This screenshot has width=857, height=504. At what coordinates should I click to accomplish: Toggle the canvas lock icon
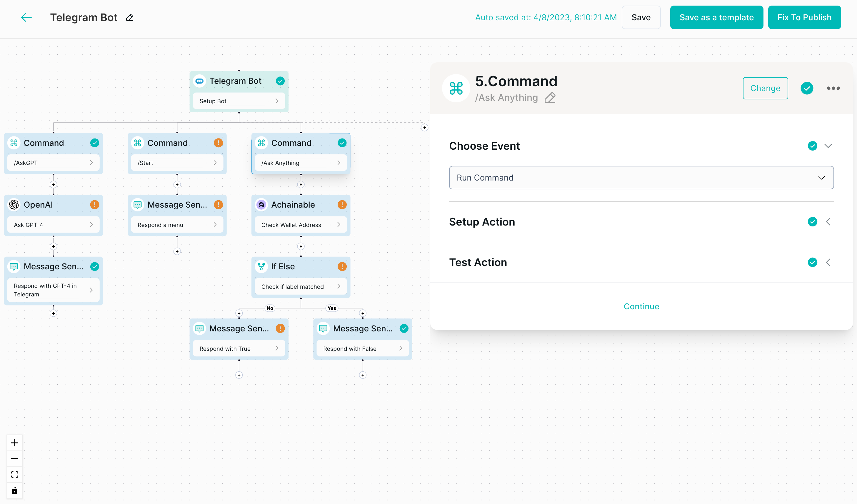pyautogui.click(x=15, y=490)
